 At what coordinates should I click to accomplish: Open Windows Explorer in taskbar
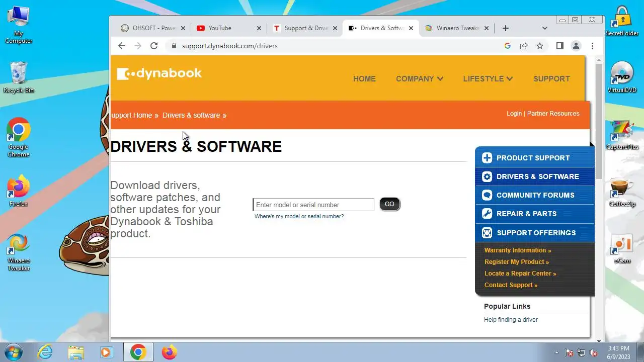click(76, 352)
